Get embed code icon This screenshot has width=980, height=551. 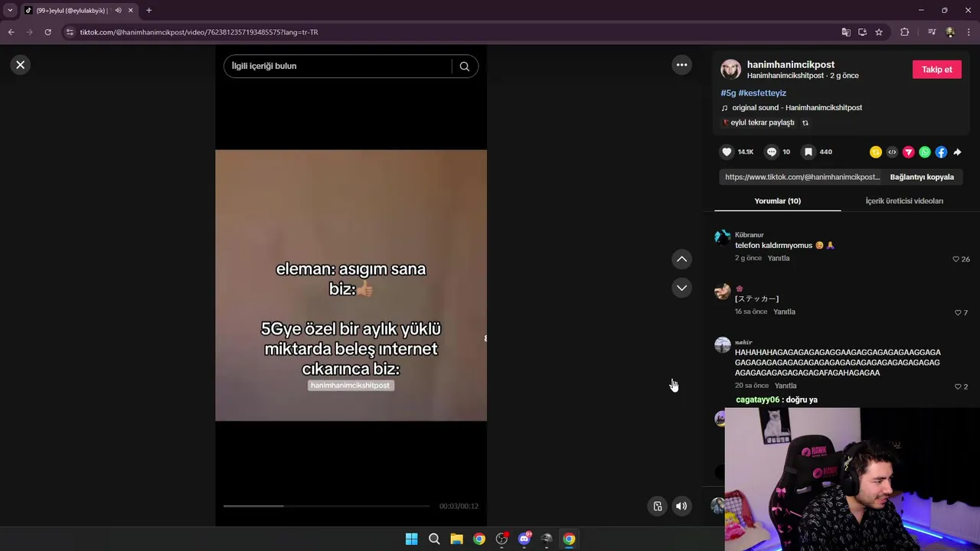(x=892, y=152)
